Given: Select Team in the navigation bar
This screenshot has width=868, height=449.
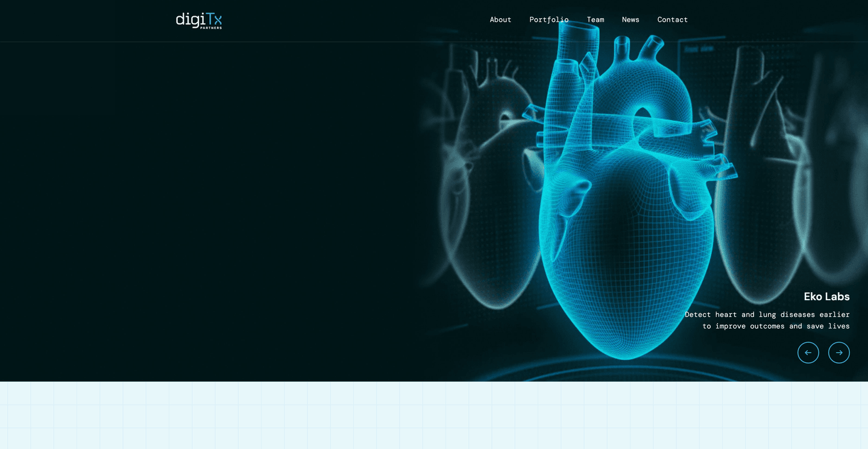Looking at the screenshot, I should point(595,19).
